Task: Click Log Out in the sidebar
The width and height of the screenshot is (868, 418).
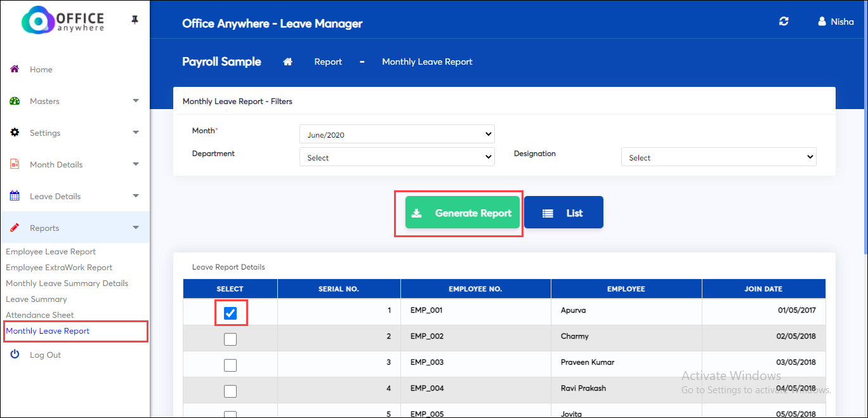Action: (x=45, y=355)
